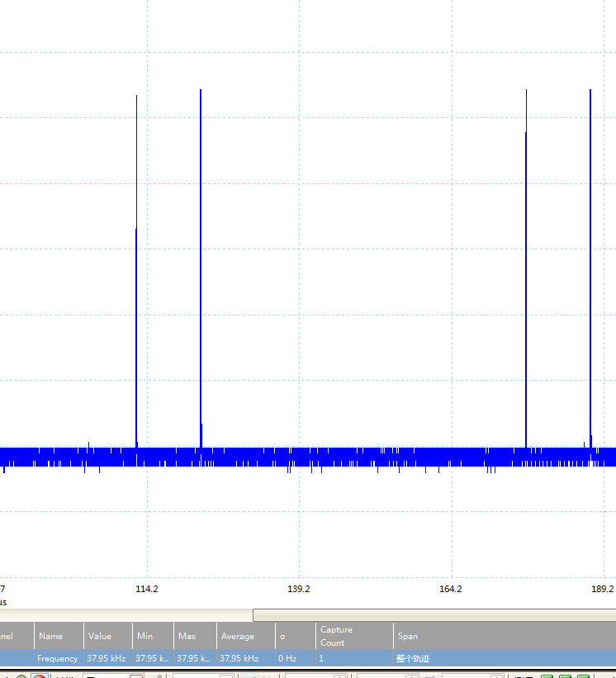Select the Frequency measurement name cell
This screenshot has height=678, width=616.
59,658
